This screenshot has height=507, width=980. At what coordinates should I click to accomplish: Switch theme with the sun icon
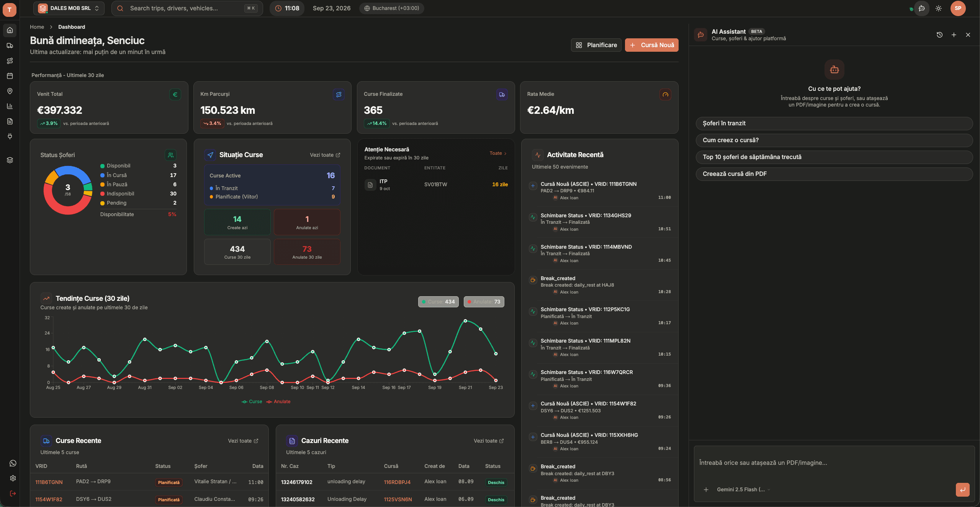(938, 8)
